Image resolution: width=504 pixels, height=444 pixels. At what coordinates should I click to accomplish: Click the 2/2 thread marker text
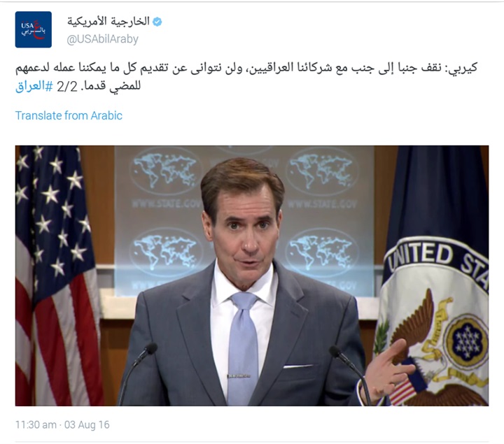click(x=67, y=87)
